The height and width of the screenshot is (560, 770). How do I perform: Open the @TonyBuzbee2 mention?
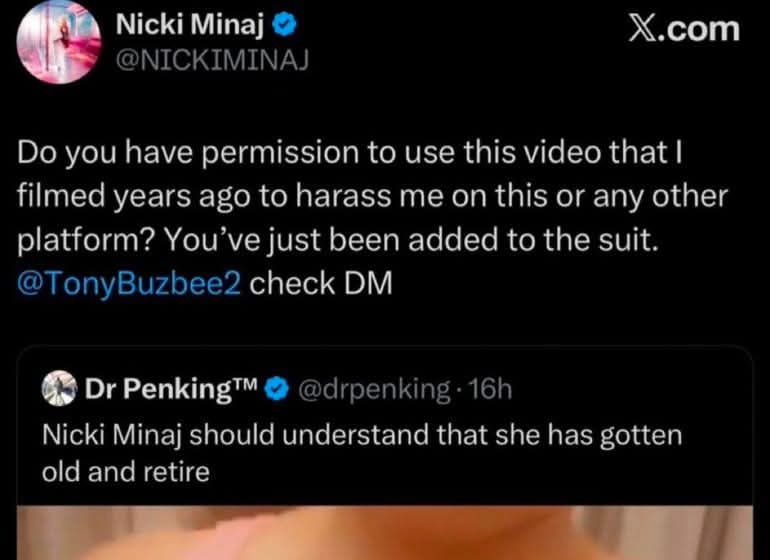pos(130,283)
